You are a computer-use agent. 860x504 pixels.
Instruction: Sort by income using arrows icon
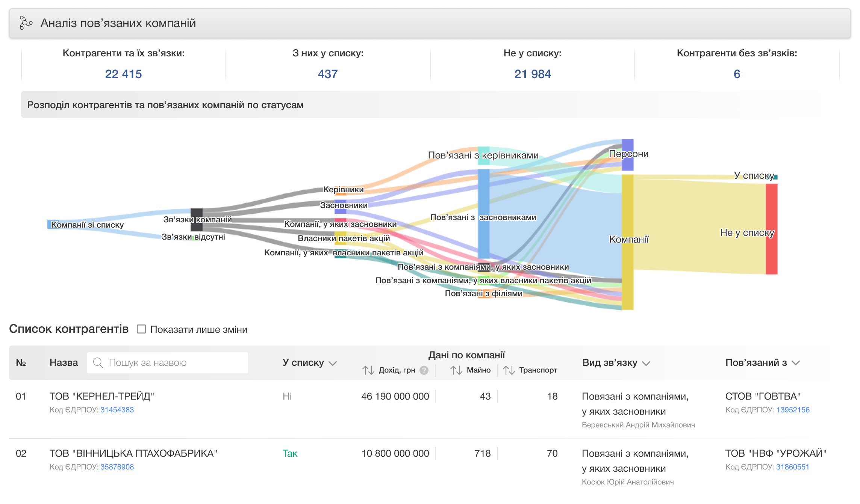[368, 370]
